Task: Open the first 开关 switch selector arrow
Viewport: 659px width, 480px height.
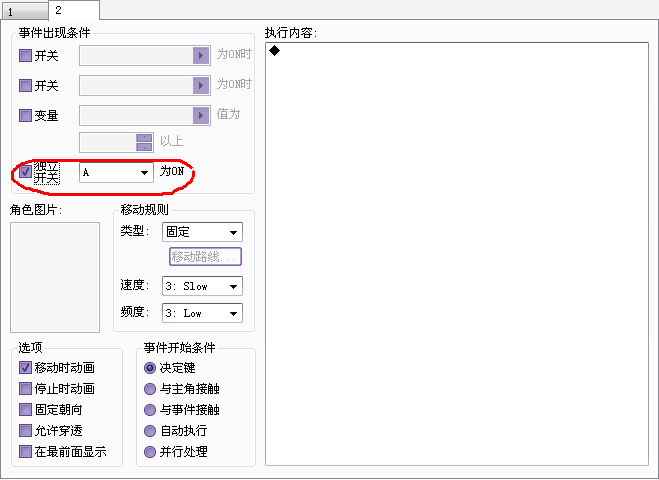Action: [x=201, y=55]
